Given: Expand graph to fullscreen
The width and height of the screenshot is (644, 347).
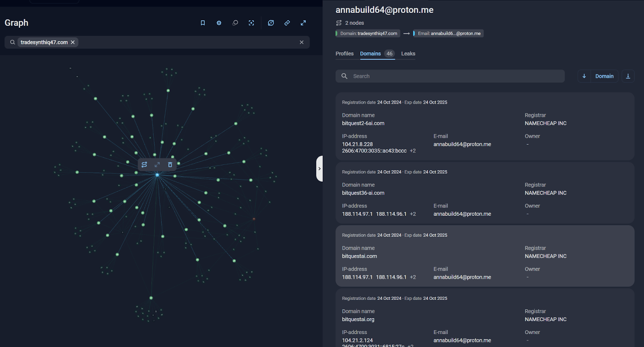Looking at the screenshot, I should click(303, 23).
